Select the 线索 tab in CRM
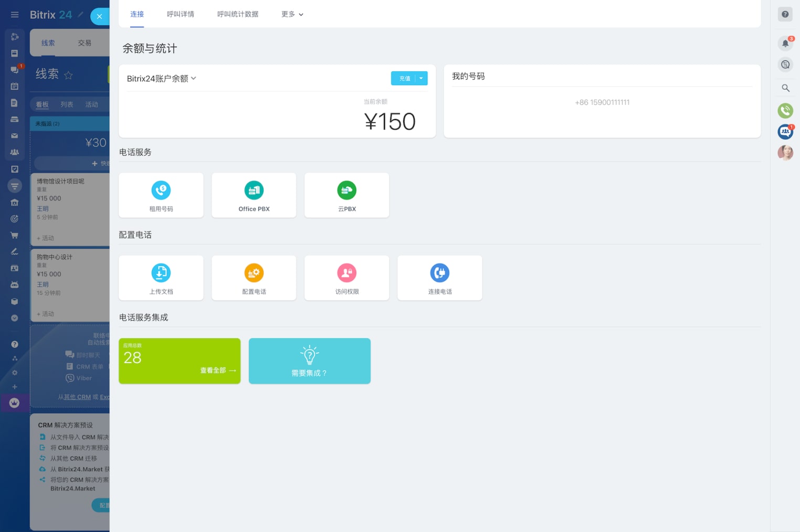The height and width of the screenshot is (532, 800). click(48, 43)
